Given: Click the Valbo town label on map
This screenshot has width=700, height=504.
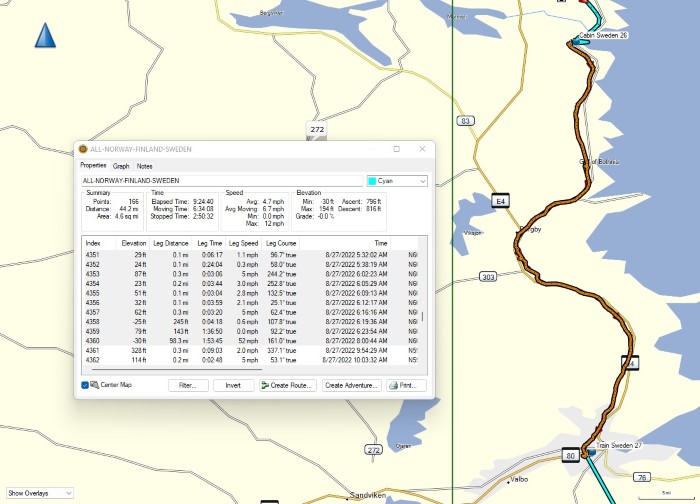Looking at the screenshot, I should (519, 479).
